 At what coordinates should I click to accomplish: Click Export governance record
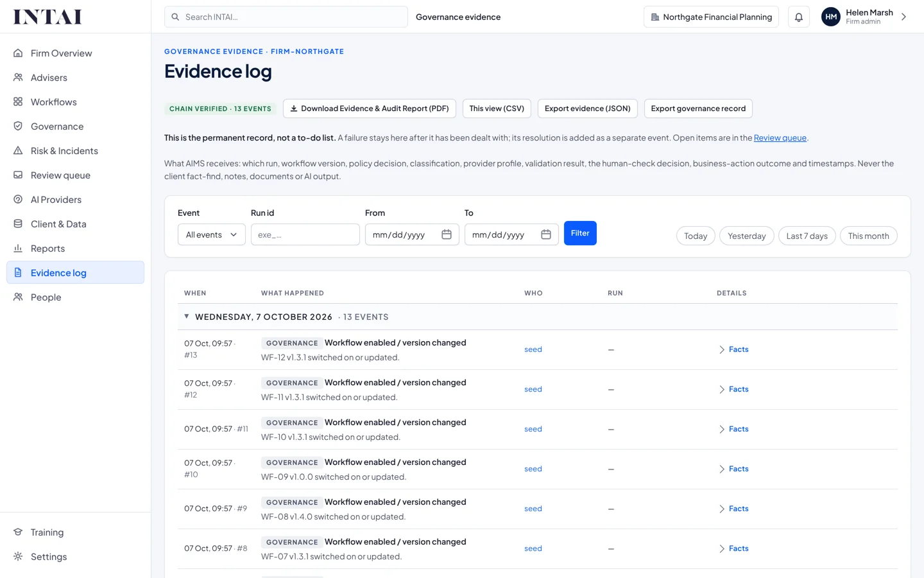pos(698,109)
